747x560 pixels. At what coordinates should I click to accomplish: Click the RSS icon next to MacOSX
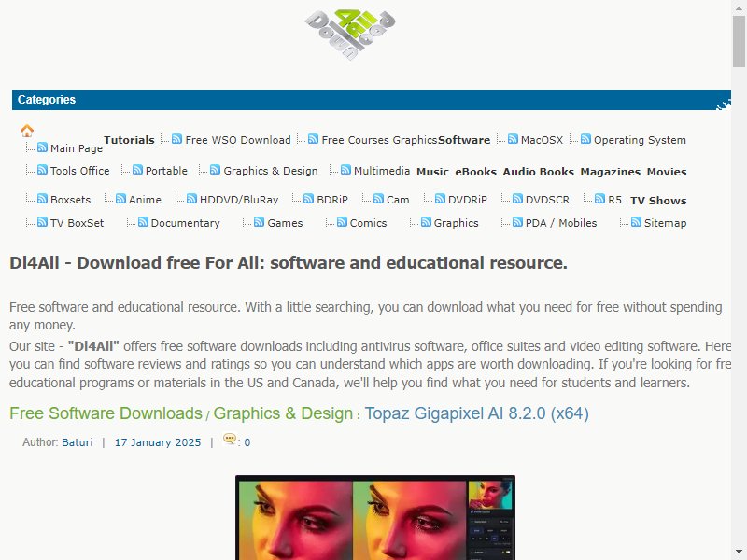pos(513,138)
